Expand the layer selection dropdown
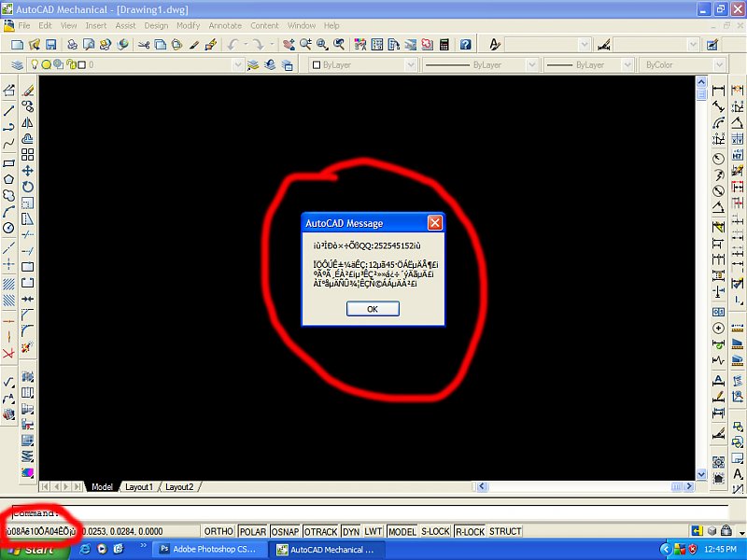 coord(238,64)
